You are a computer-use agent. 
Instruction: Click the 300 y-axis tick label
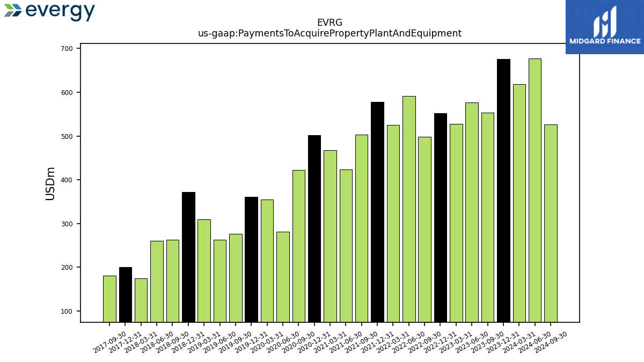pos(68,224)
